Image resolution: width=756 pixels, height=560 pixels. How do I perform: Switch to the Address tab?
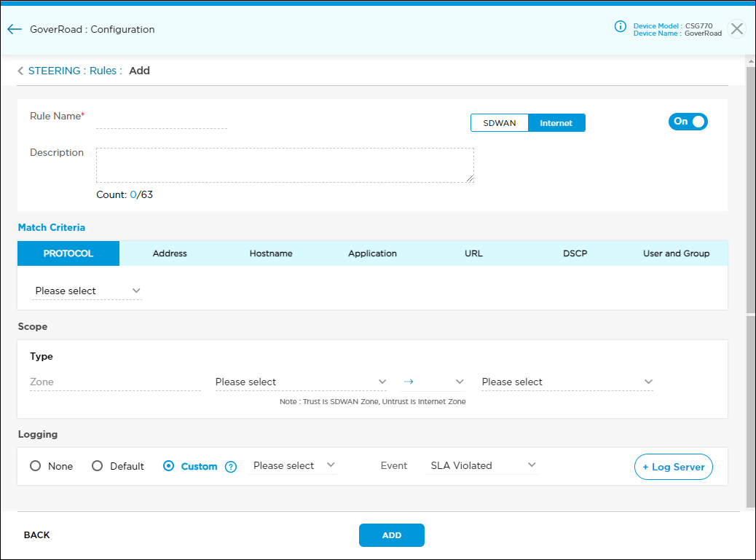(170, 253)
